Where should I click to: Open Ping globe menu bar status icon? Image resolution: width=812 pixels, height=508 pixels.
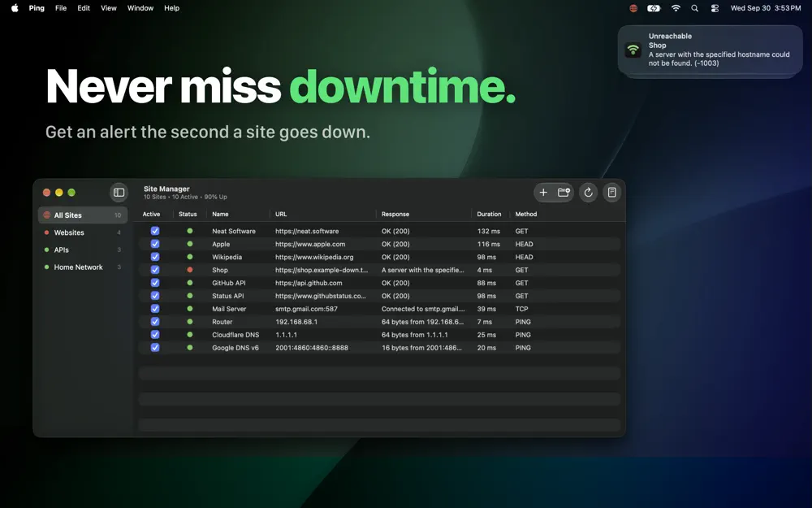[633, 8]
